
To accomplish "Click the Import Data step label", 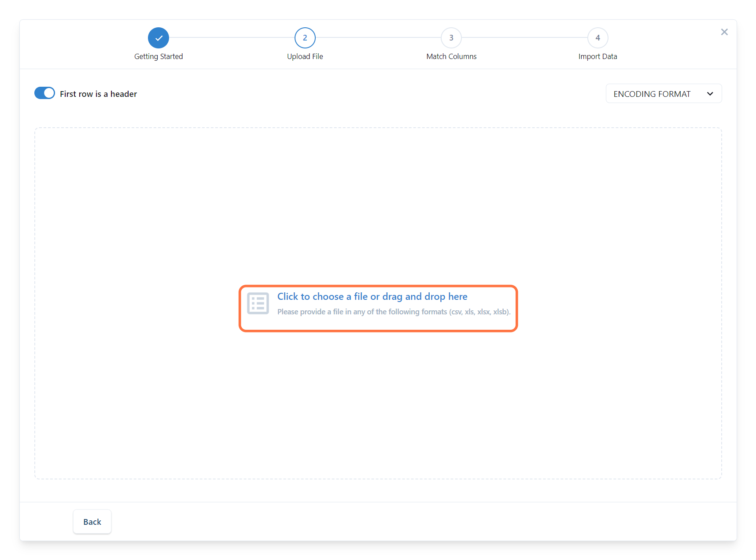I will point(598,56).
